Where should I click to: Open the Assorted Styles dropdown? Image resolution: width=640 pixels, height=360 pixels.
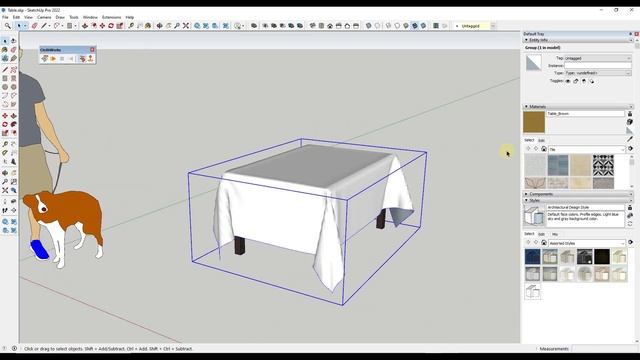[587, 243]
